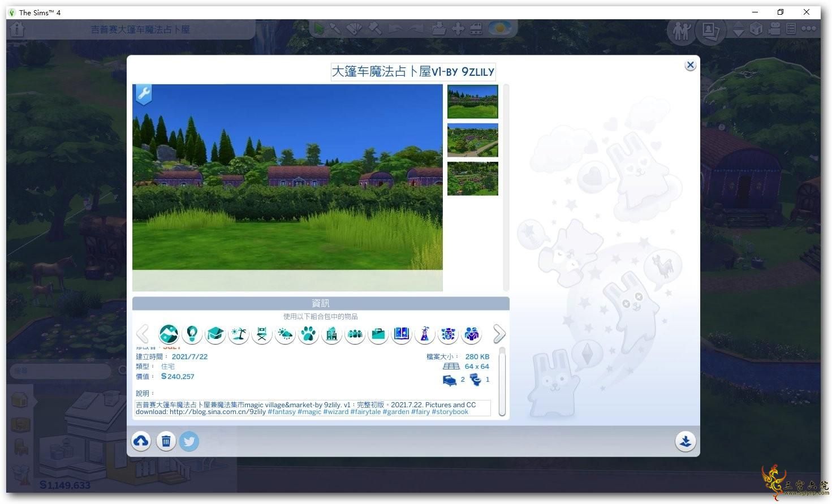Select the first lot preview thumbnail
Screen dimensions: 832x504
473,102
